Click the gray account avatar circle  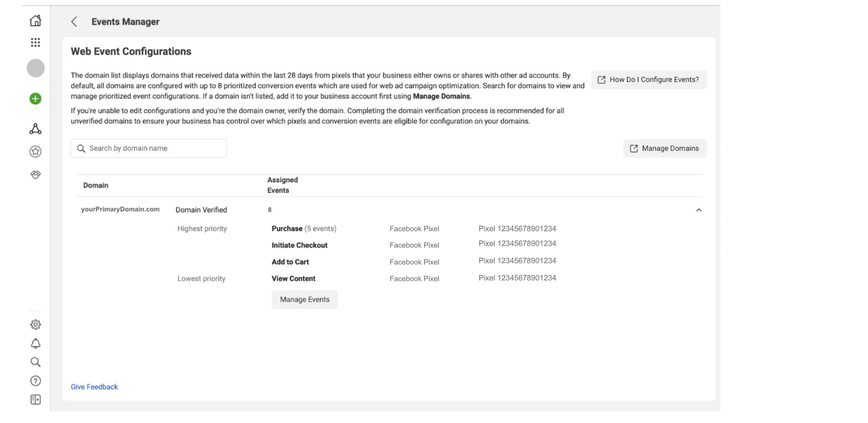[x=36, y=68]
